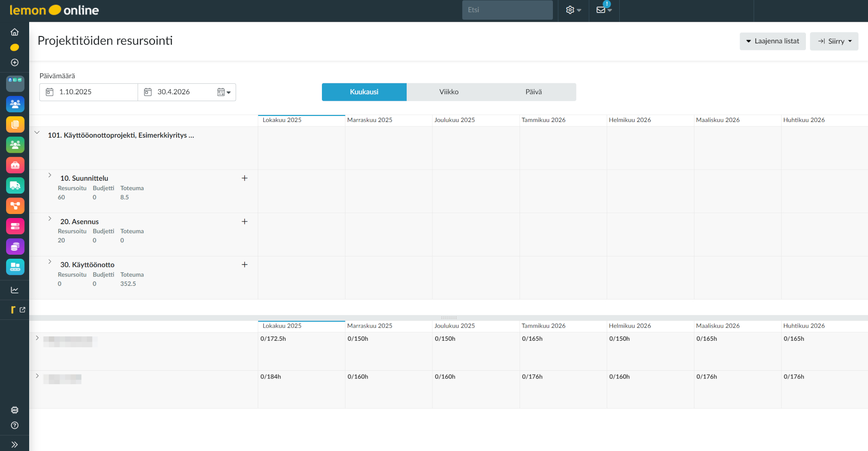The width and height of the screenshot is (868, 451).
Task: Collapse the 101. Käyttöönottoprojekti project
Action: [37, 132]
